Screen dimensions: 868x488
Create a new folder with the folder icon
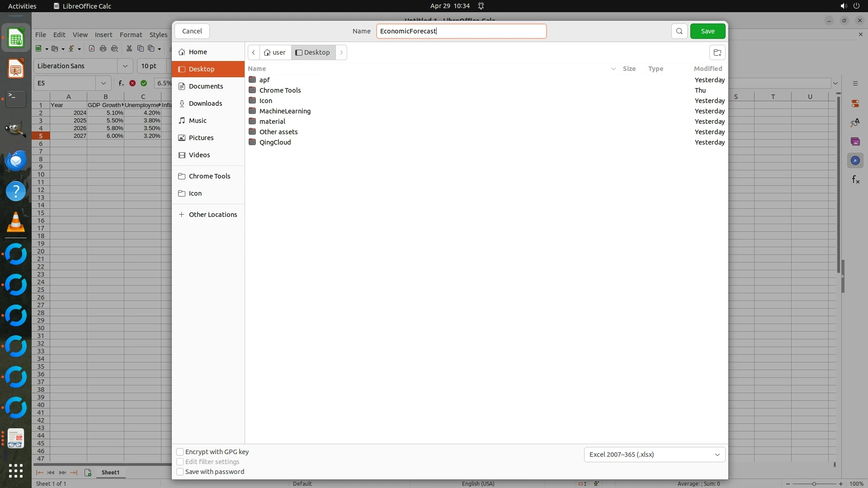click(717, 52)
